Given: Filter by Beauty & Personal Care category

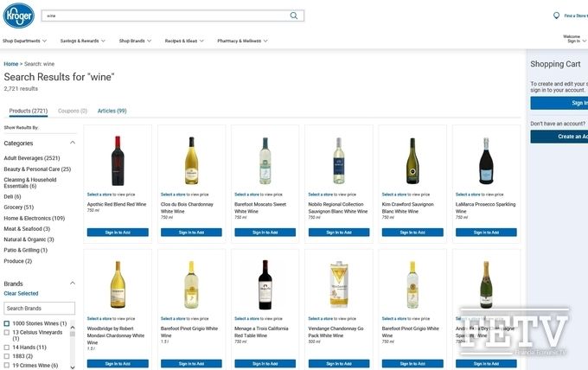Looking at the screenshot, I should click(x=37, y=169).
